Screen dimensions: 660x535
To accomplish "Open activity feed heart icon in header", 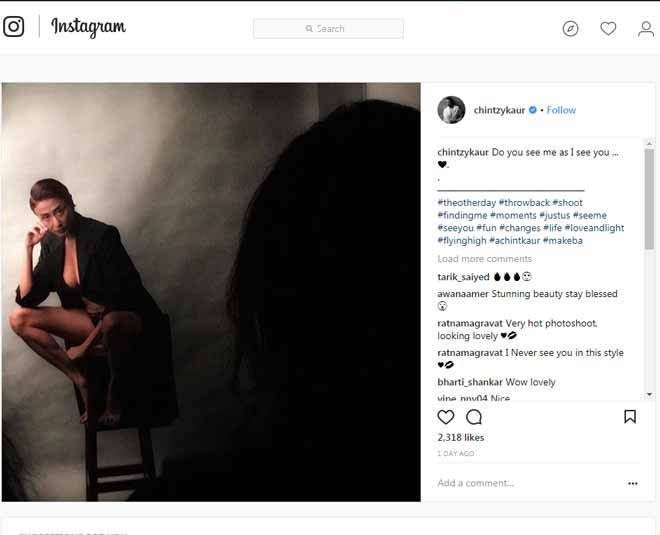I will click(608, 29).
